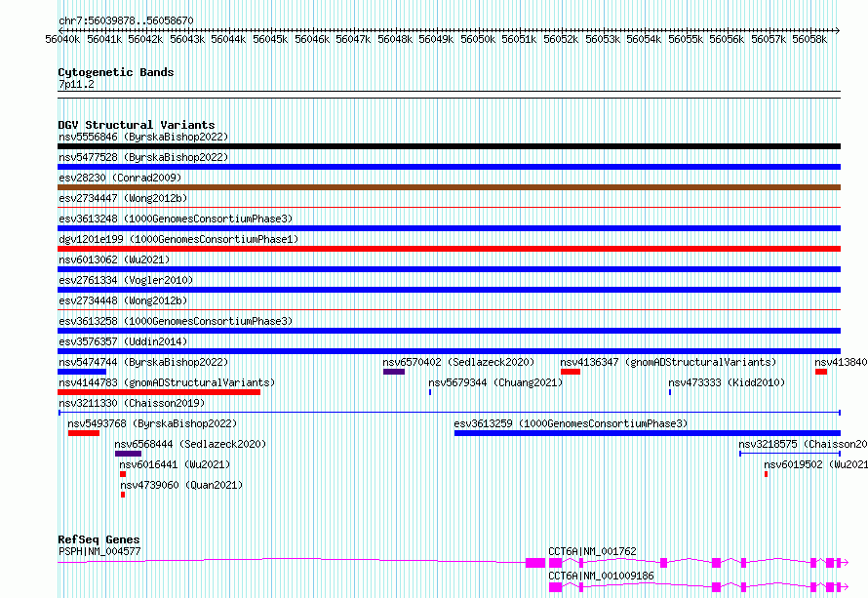Click the CCT6A|NM_001009186 gene label
The width and height of the screenshot is (868, 598).
click(x=601, y=576)
